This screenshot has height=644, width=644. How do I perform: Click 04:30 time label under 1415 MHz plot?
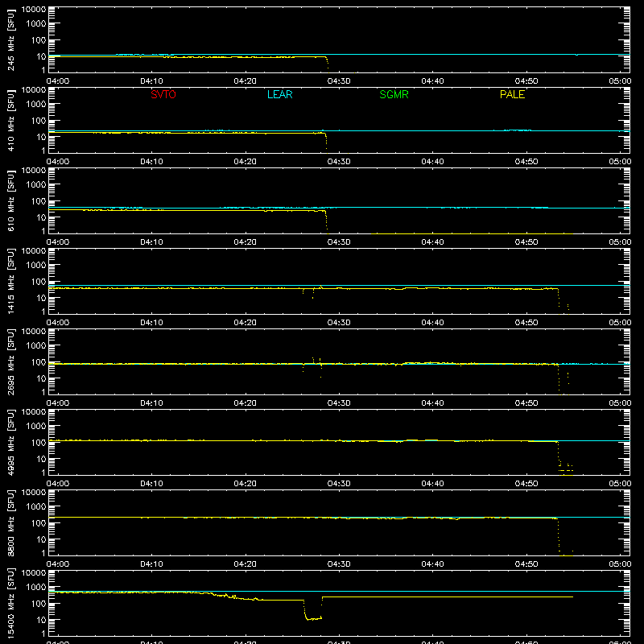tap(339, 323)
